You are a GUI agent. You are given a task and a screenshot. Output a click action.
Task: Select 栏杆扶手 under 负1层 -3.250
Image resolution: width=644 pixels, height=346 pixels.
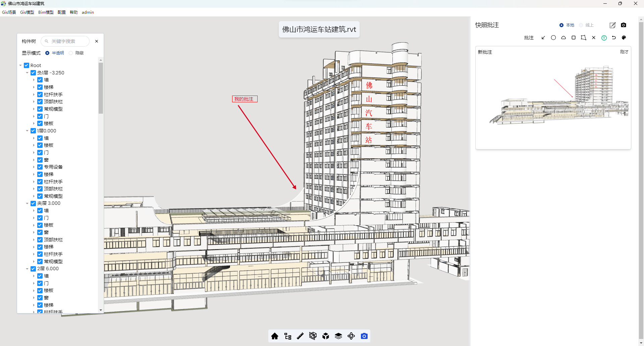point(53,95)
